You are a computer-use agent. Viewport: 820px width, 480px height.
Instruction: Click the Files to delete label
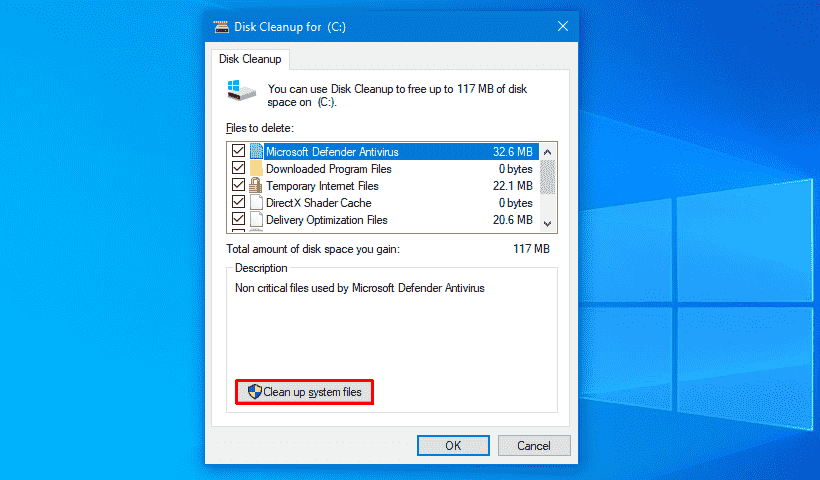click(260, 128)
